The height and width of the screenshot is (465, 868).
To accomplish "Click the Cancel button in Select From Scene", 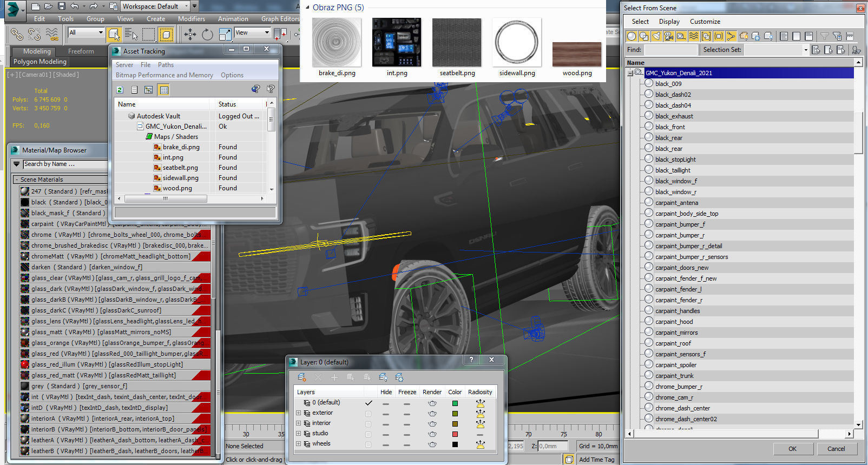I will click(836, 449).
